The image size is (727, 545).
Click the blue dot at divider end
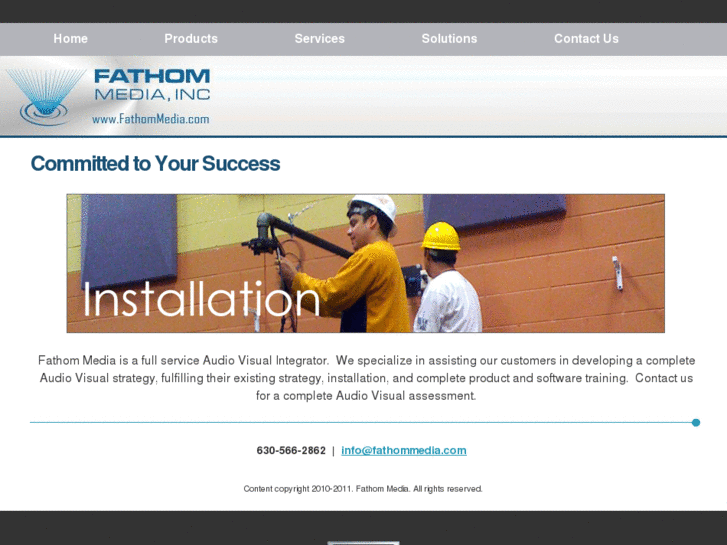click(x=695, y=423)
